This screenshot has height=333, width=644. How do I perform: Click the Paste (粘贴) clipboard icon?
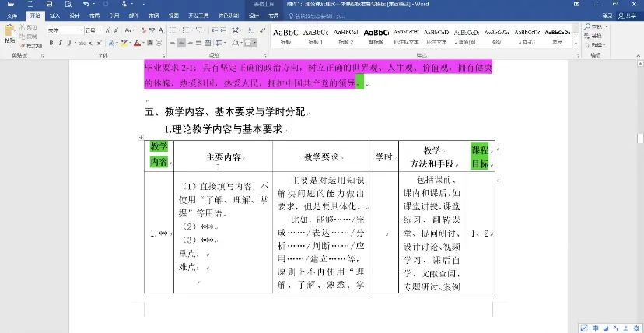[x=9, y=30]
